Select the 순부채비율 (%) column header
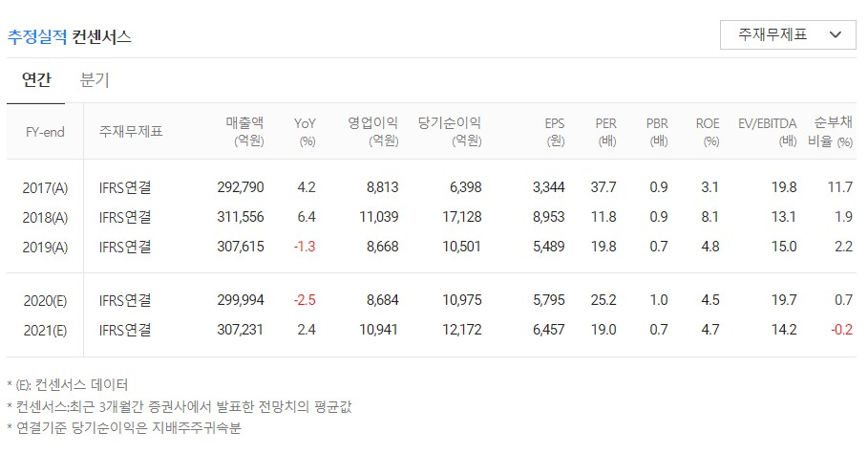This screenshot has height=454, width=868. click(831, 131)
